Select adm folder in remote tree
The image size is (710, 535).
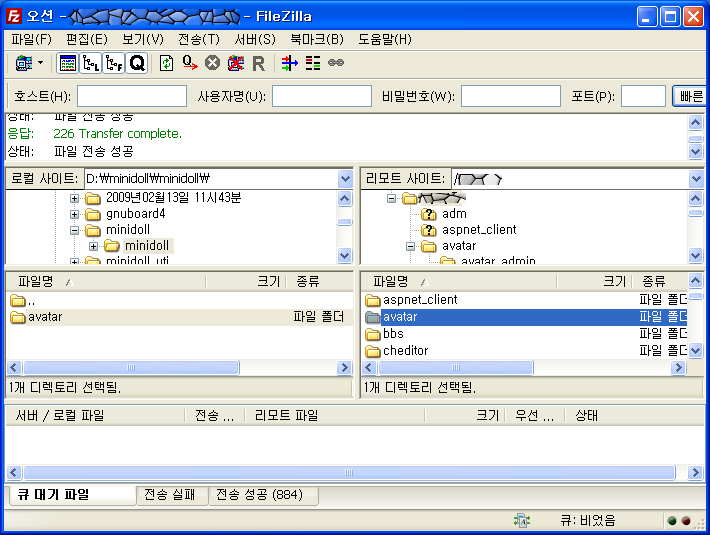coord(454,214)
